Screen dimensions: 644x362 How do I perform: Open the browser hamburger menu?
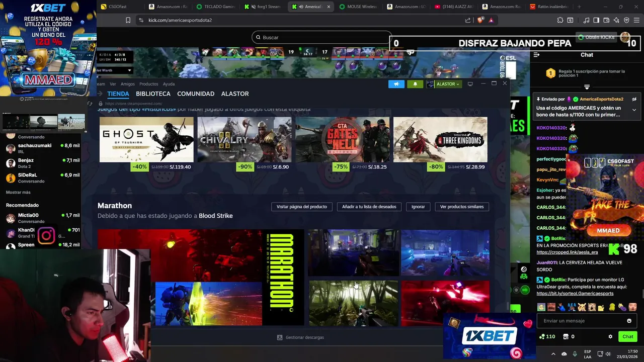click(x=636, y=20)
